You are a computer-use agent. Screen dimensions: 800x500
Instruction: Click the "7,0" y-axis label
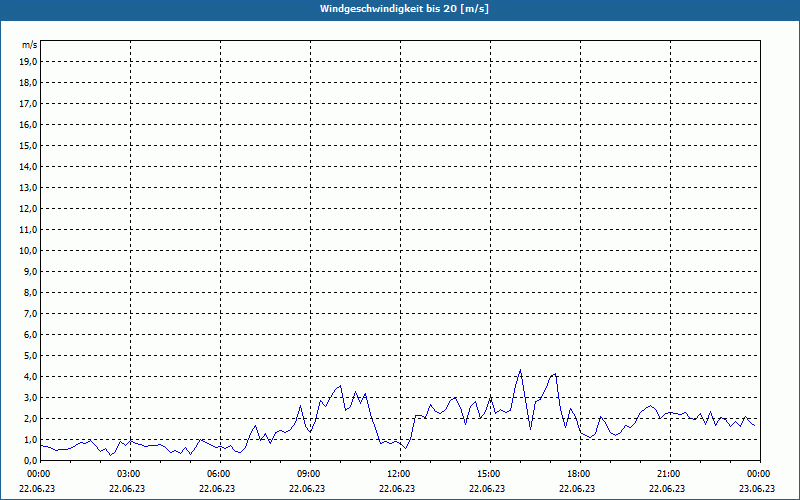(30, 313)
